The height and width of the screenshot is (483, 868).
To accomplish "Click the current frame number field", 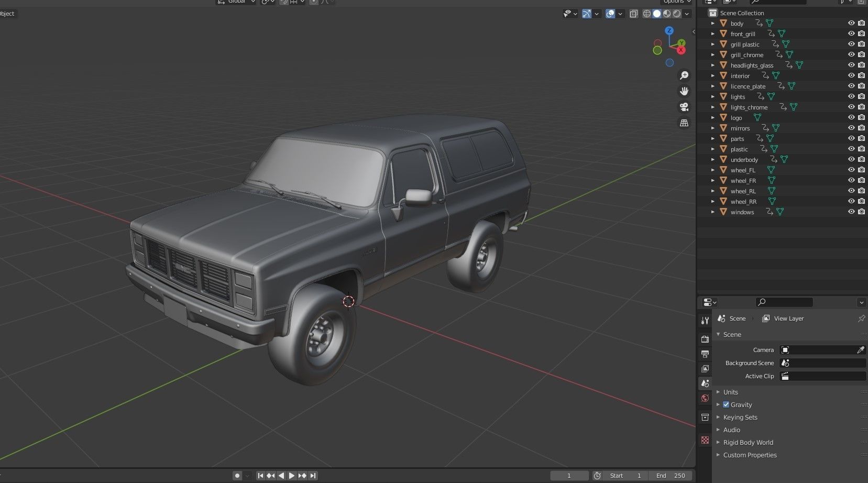I will coord(569,476).
